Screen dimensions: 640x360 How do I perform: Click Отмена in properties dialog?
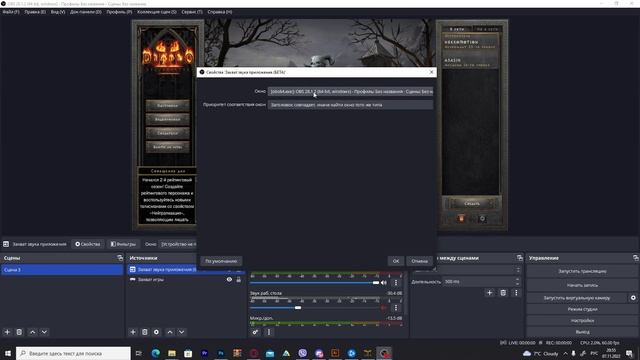[420, 261]
